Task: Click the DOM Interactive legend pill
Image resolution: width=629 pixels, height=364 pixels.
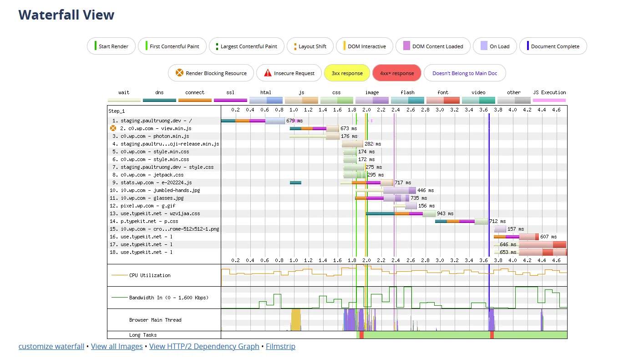Action: (365, 46)
